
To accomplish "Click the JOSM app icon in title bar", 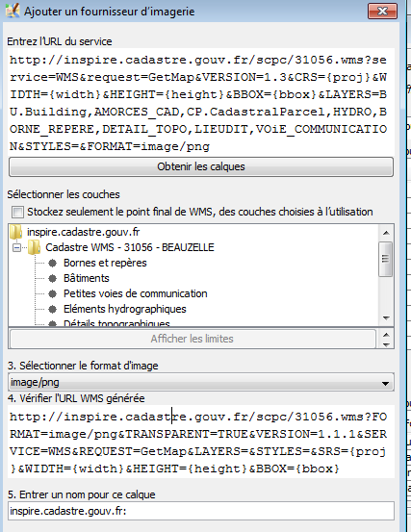I will [13, 11].
